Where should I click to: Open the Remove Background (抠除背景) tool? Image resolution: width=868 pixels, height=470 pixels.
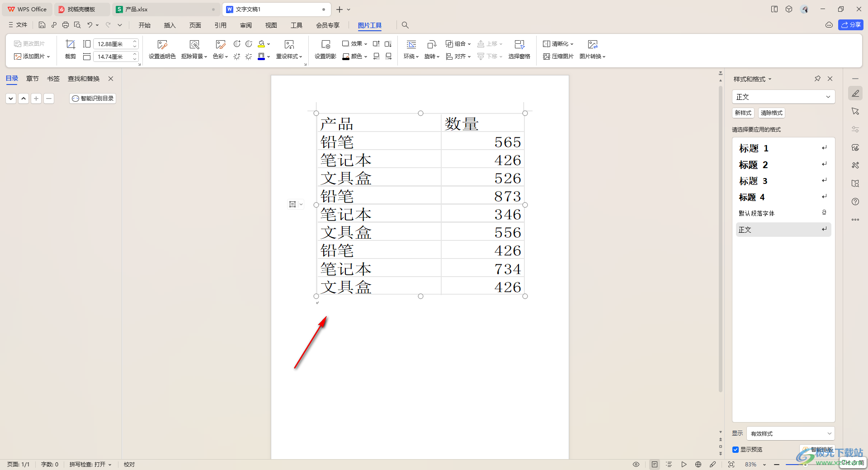[194, 49]
